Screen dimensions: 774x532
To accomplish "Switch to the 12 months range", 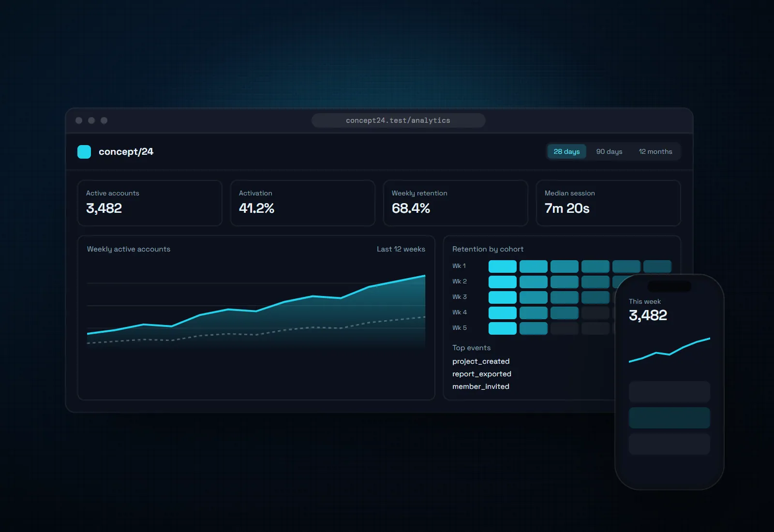I will click(655, 151).
